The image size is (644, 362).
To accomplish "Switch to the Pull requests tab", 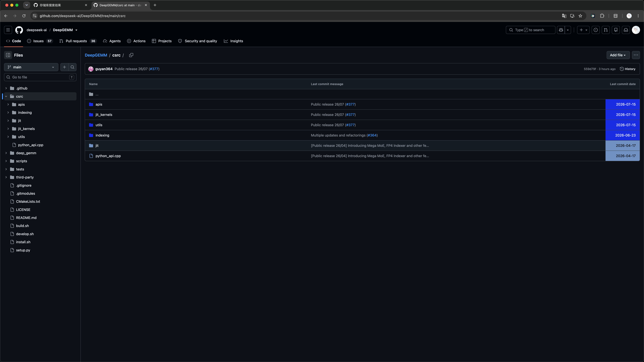I will tap(78, 41).
